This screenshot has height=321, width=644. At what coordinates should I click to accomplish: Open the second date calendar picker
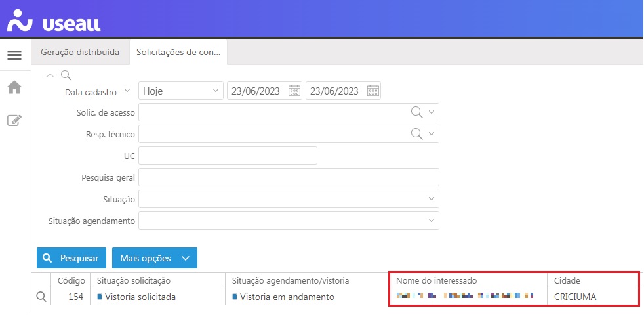click(373, 91)
